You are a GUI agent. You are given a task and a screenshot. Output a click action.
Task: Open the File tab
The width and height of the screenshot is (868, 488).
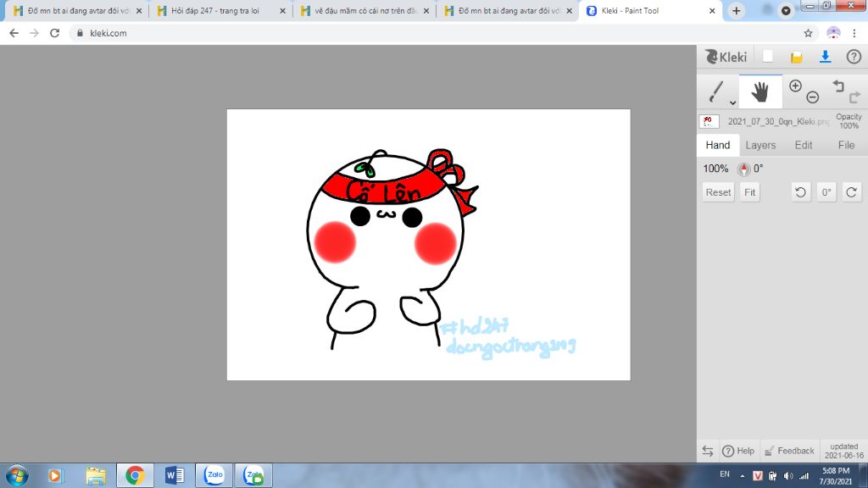(x=846, y=145)
